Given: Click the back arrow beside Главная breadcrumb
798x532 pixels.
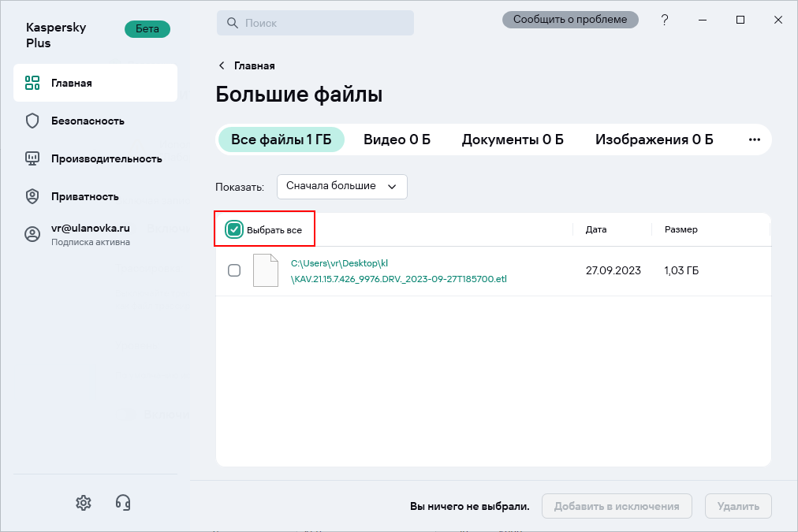Looking at the screenshot, I should pos(222,65).
